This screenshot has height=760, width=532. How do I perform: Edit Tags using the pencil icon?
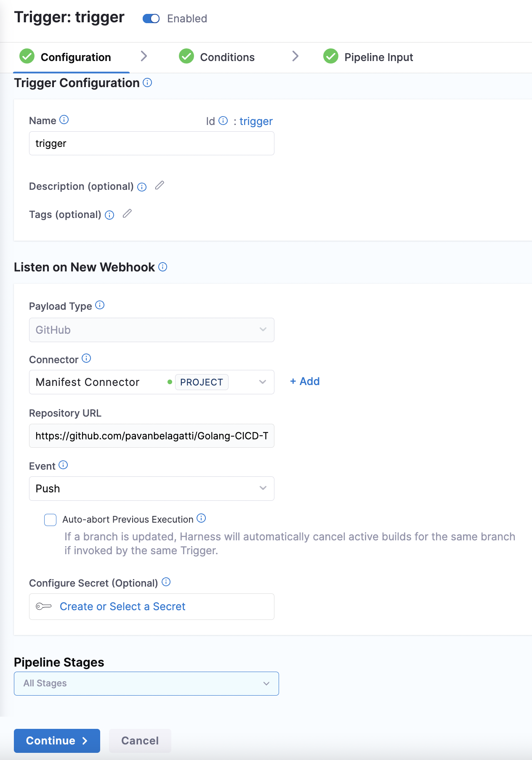(x=127, y=214)
